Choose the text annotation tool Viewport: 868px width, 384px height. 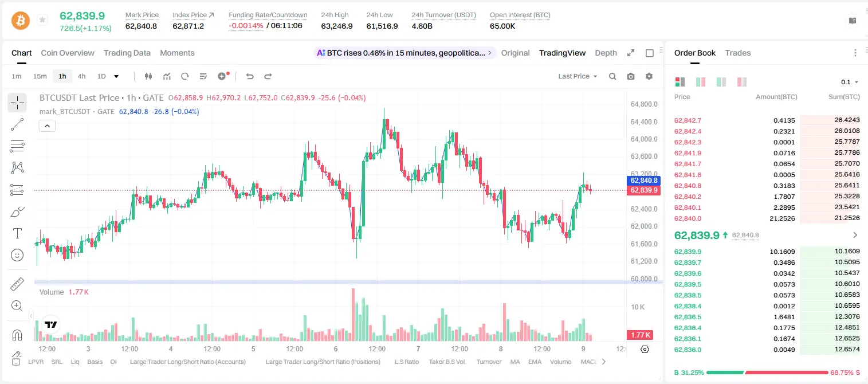click(x=17, y=233)
